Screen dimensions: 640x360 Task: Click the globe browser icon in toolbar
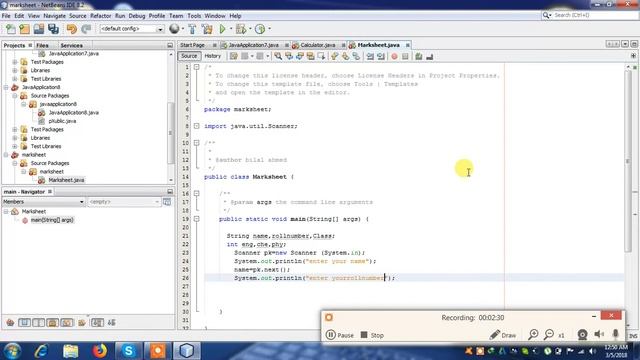(174, 29)
